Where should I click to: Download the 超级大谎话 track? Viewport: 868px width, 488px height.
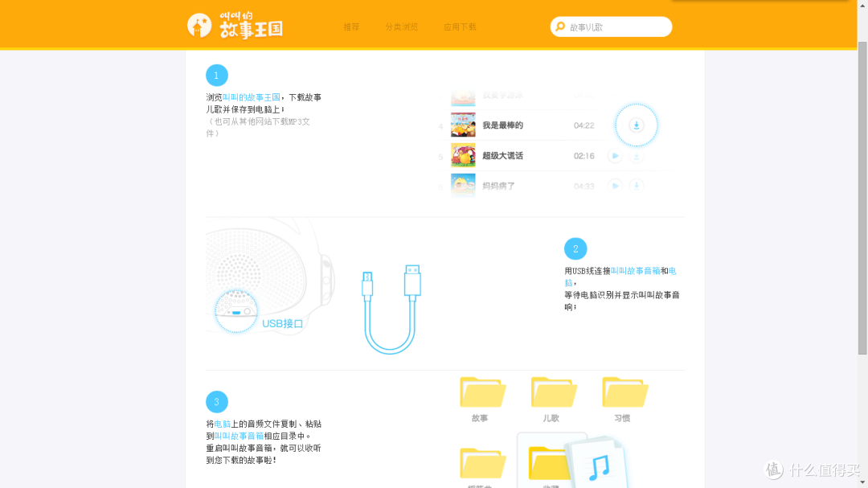pyautogui.click(x=637, y=156)
